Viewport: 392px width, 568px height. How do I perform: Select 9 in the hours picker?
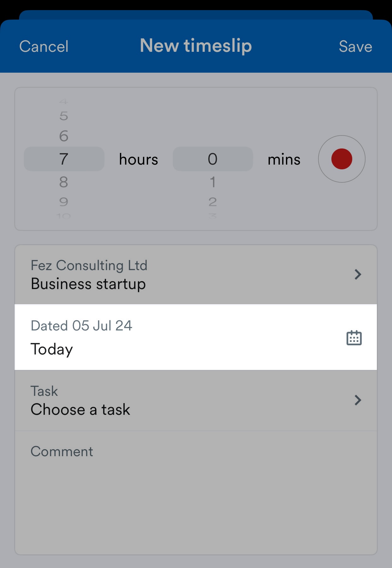pyautogui.click(x=64, y=202)
